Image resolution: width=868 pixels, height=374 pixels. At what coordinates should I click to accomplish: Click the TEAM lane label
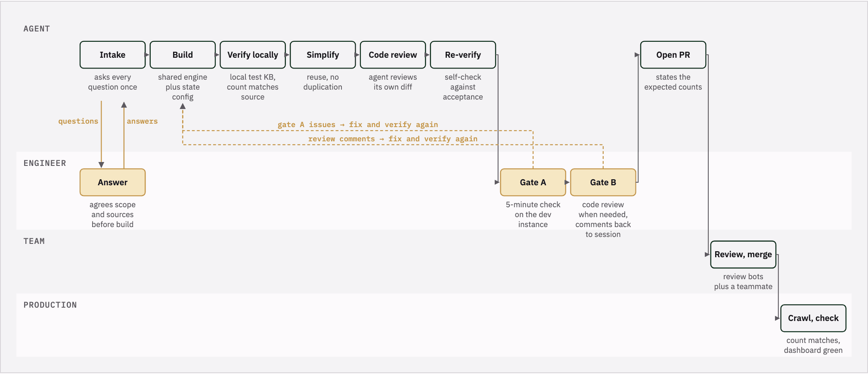tap(34, 241)
